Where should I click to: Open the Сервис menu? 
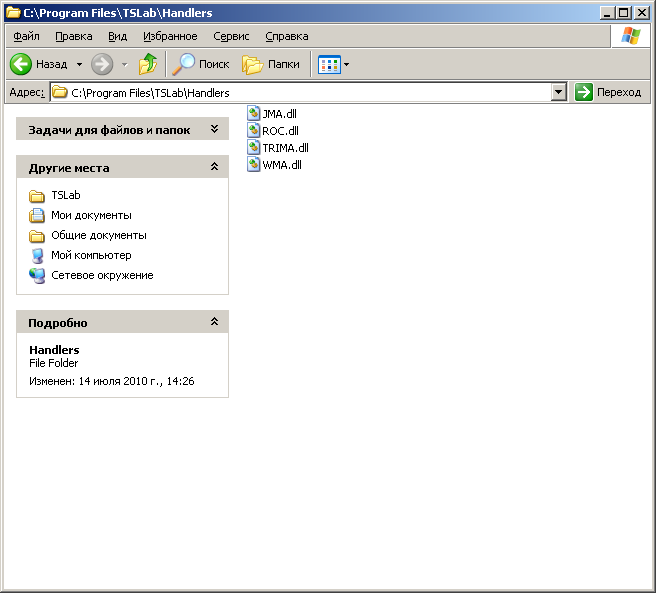coord(231,36)
